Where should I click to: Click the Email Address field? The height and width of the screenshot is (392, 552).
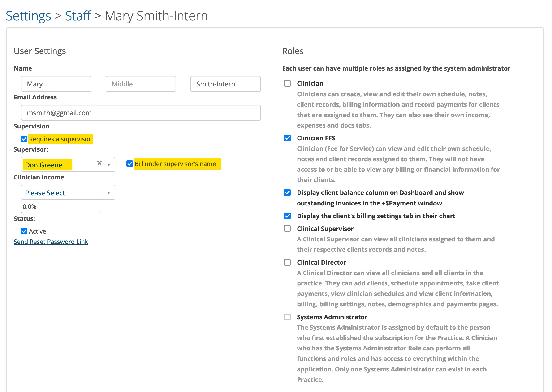pos(141,113)
